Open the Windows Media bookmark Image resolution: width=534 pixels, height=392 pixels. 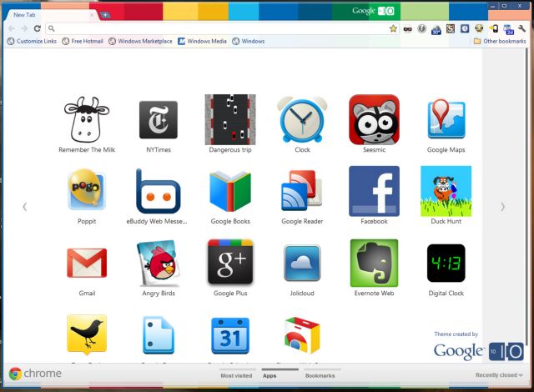click(202, 41)
